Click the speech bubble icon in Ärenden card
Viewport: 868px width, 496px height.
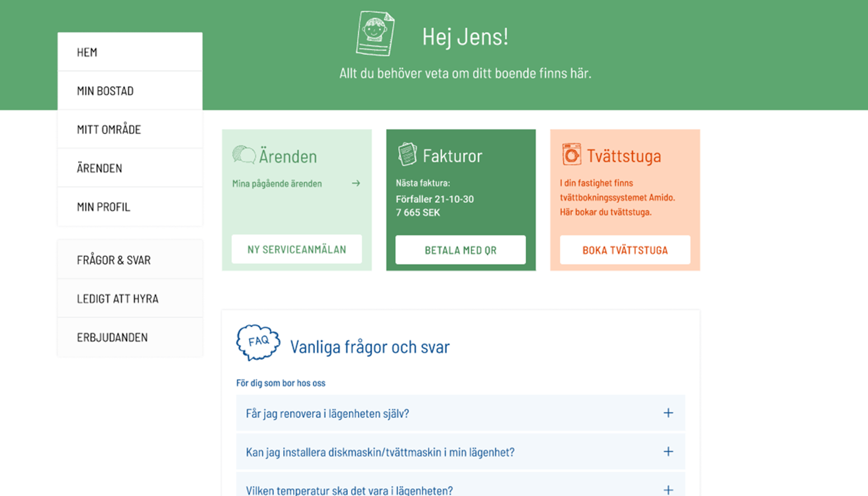pyautogui.click(x=244, y=155)
